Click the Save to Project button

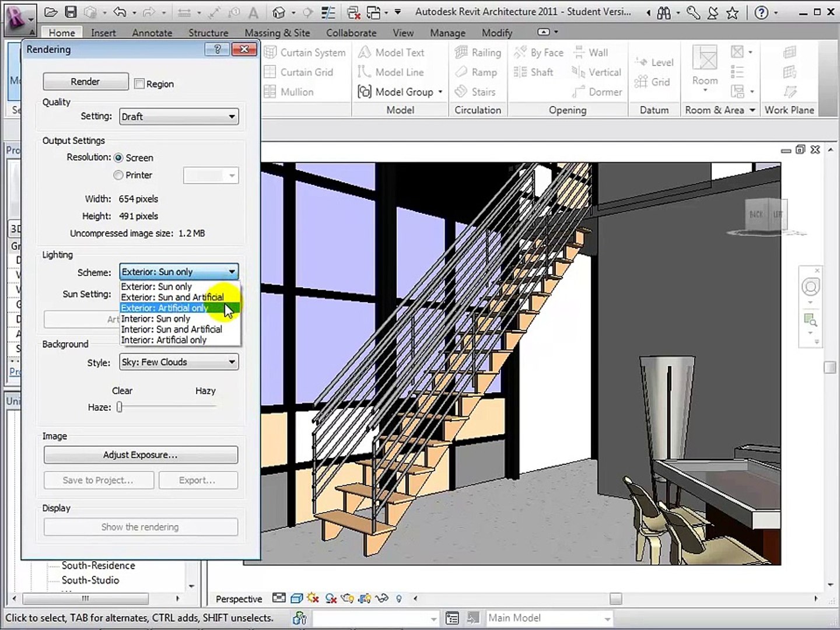99,481
